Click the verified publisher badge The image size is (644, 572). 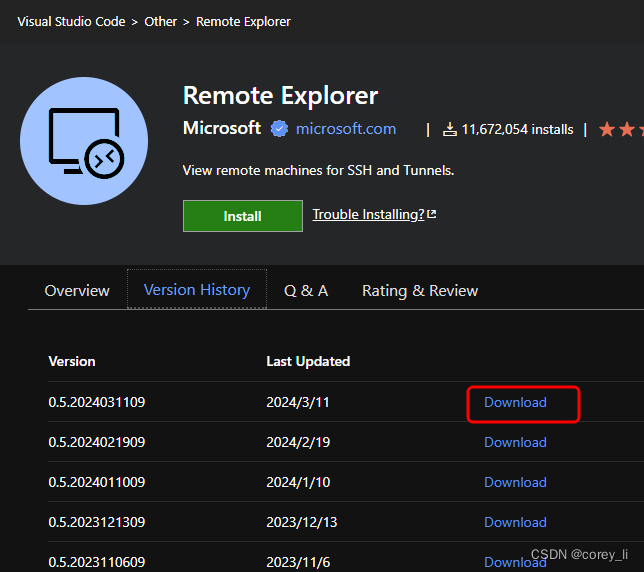tap(279, 129)
